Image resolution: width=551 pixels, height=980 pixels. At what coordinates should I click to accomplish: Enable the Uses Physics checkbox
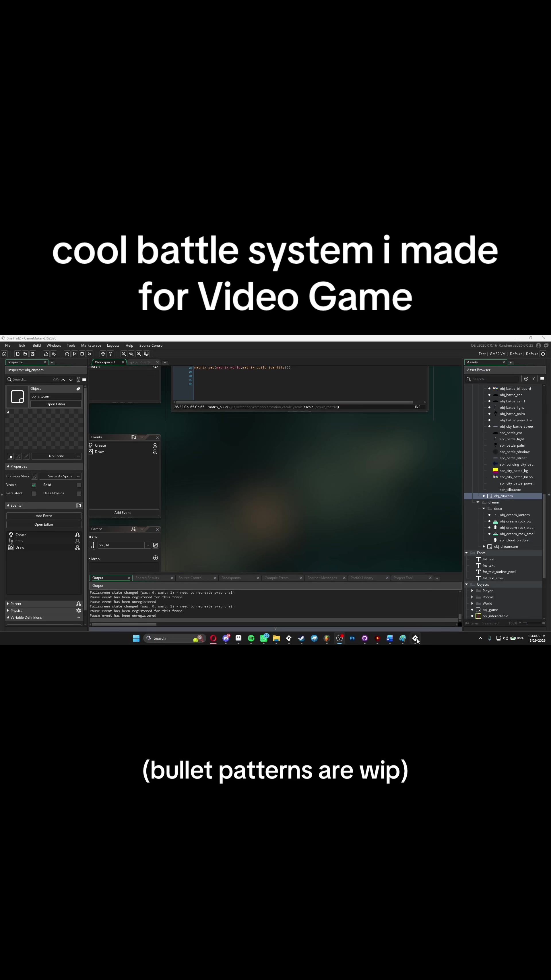[x=79, y=493]
